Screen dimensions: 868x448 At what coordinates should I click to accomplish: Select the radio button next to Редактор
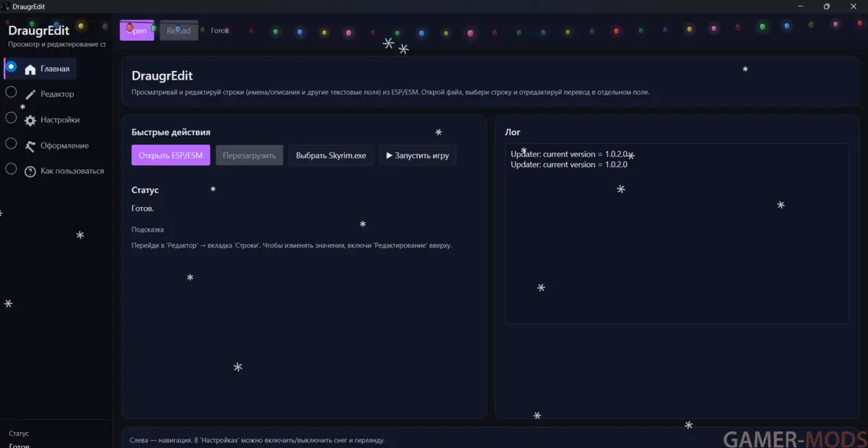11,92
